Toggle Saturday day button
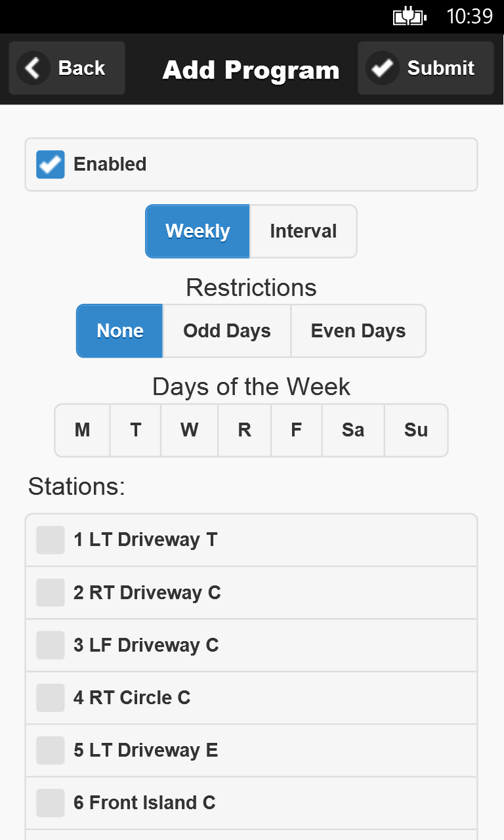This screenshot has width=504, height=840. (353, 430)
